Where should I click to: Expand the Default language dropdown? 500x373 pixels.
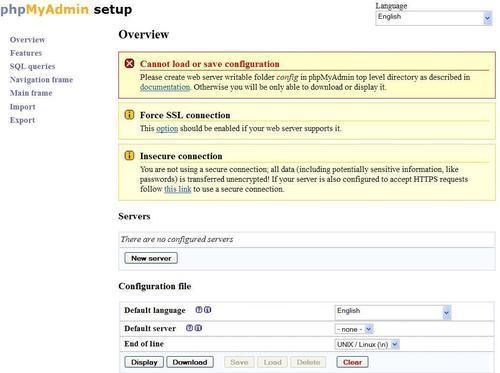393,312
